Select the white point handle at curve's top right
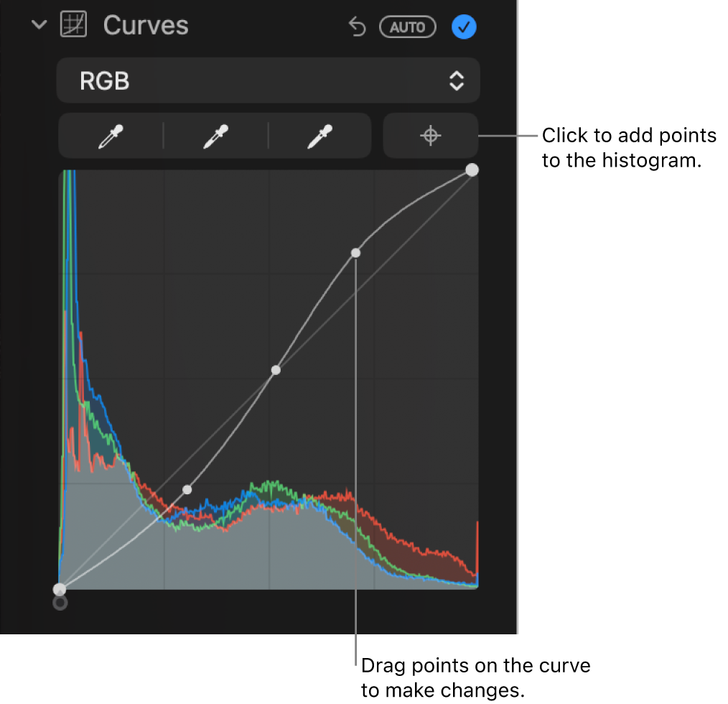Viewport: 728px width, 704px height. 472,170
